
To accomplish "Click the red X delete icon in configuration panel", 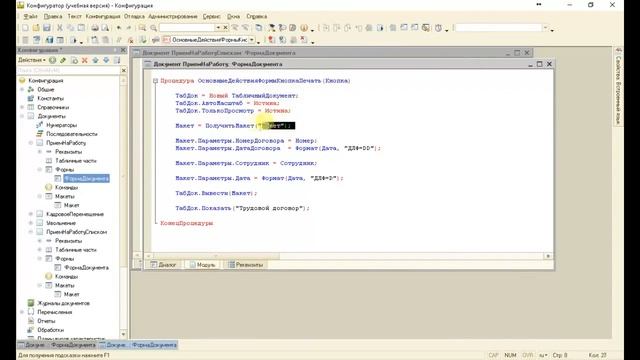I will (84, 60).
